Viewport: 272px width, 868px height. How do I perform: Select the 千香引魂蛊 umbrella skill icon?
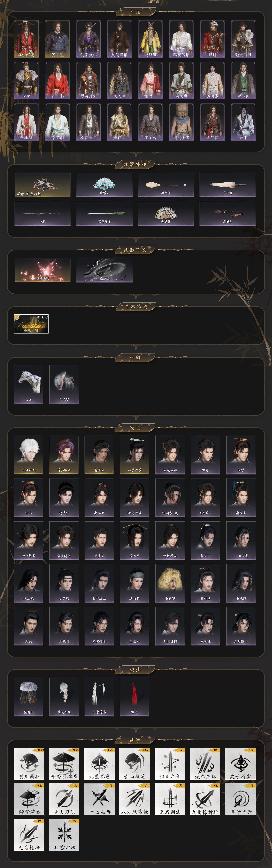[64, 764]
